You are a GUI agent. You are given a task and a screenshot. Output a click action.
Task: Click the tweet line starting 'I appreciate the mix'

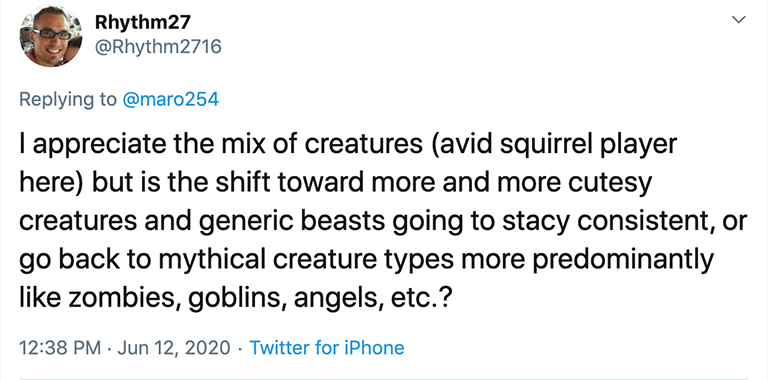tap(348, 145)
